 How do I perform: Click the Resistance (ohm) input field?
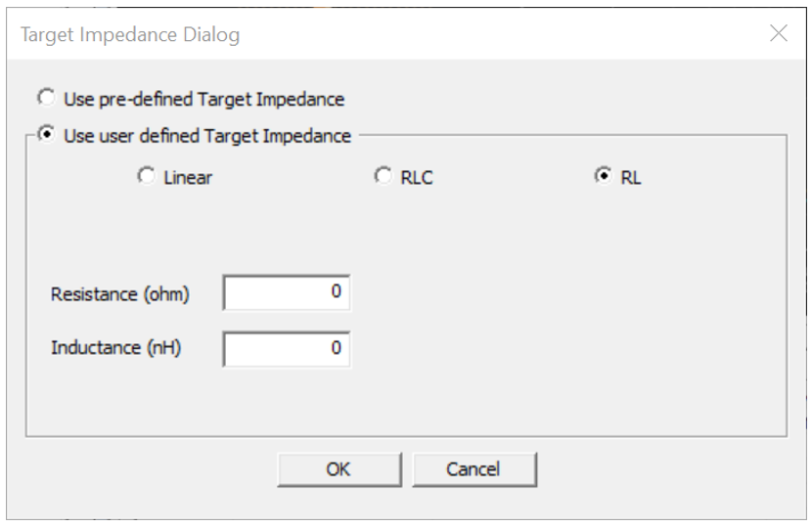pos(286,292)
